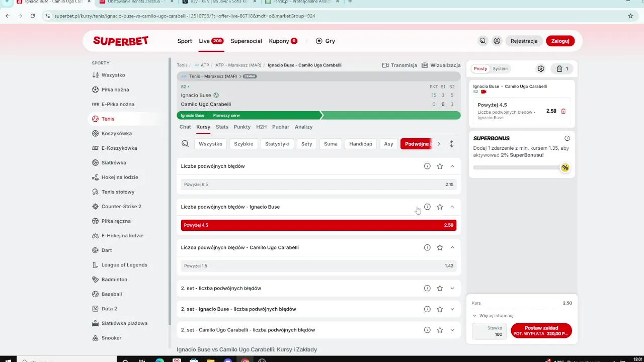The height and width of the screenshot is (362, 644).
Task: Click the Rejestracja button
Action: 524,41
